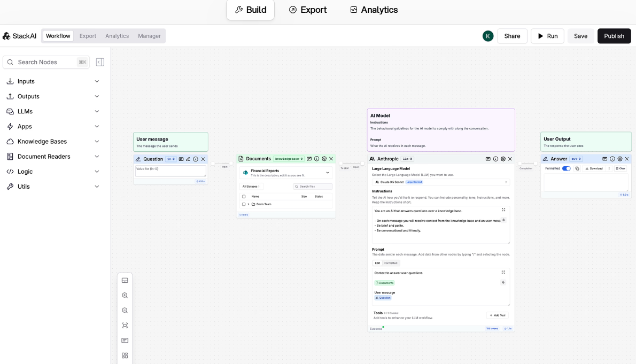This screenshot has height=364, width=636.
Task: Open the Claude 3.5 Sonnet model dropdown
Action: 441,182
